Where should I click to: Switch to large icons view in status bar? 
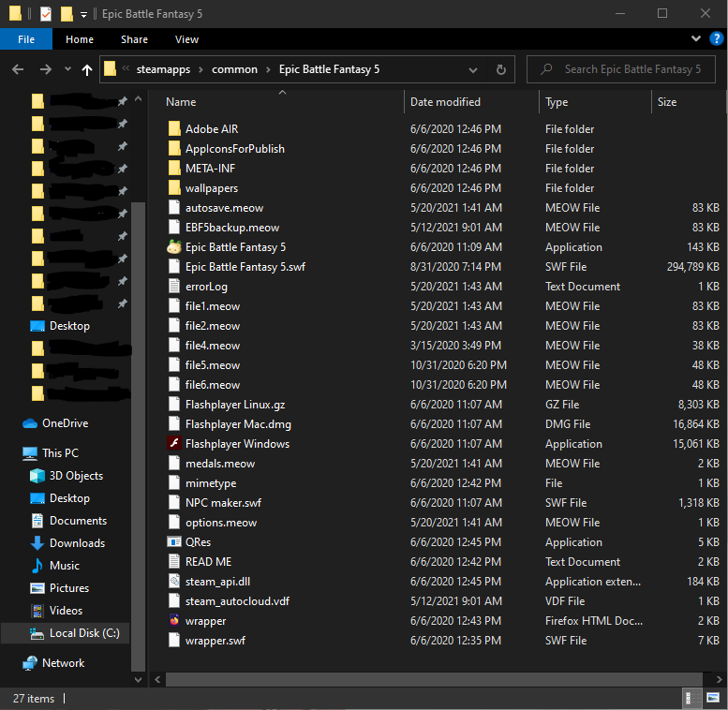(x=711, y=699)
